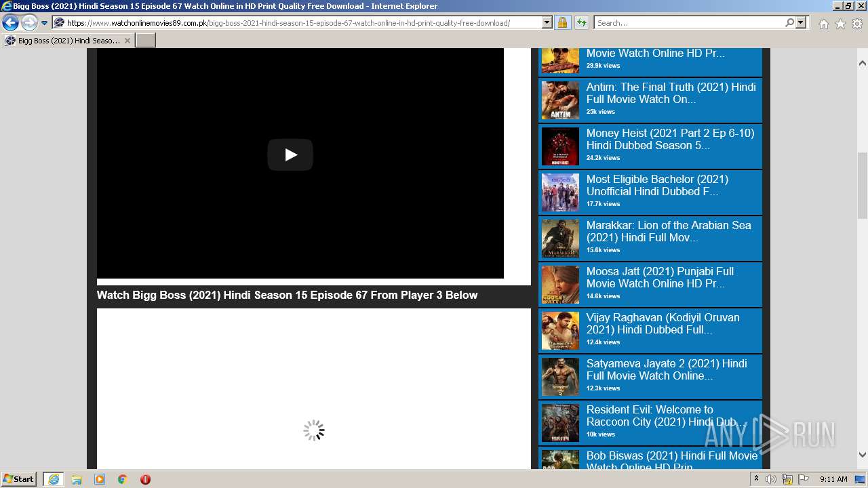Click the Moosa Jatt poster thumbnail
This screenshot has height=488, width=868.
[560, 285]
